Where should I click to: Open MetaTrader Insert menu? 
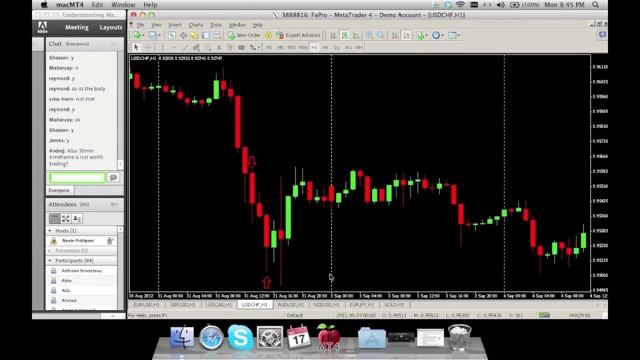point(175,25)
